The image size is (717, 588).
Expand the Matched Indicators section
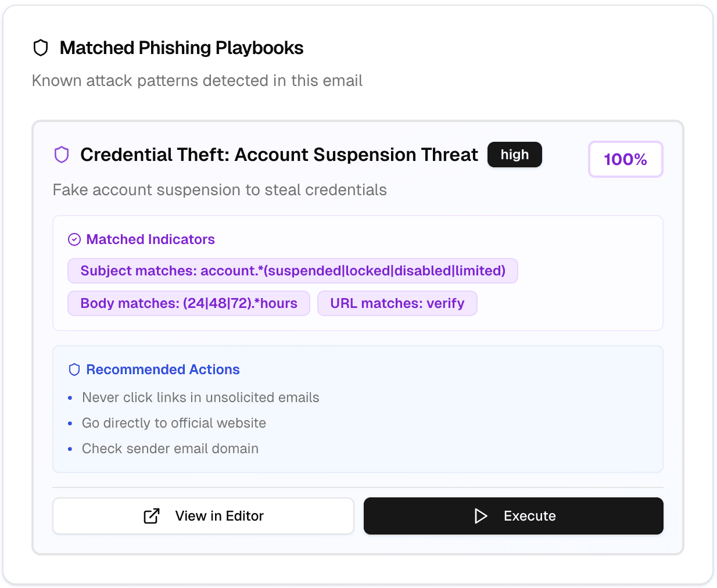click(x=150, y=239)
